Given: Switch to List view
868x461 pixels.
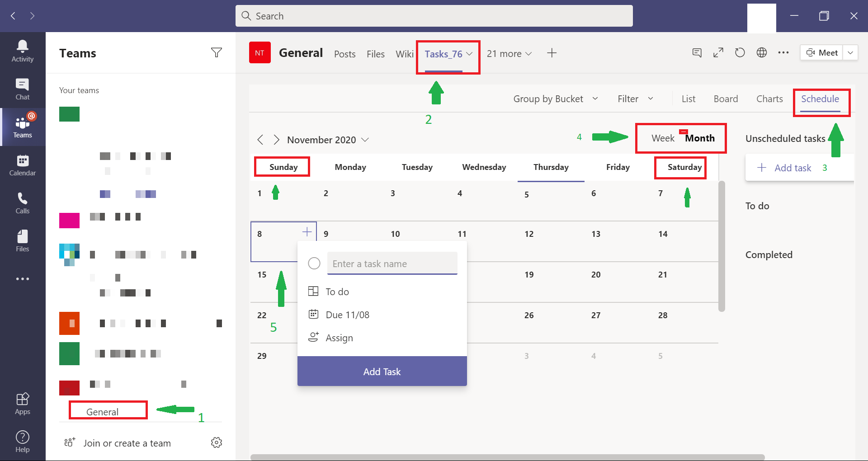Looking at the screenshot, I should pos(689,99).
